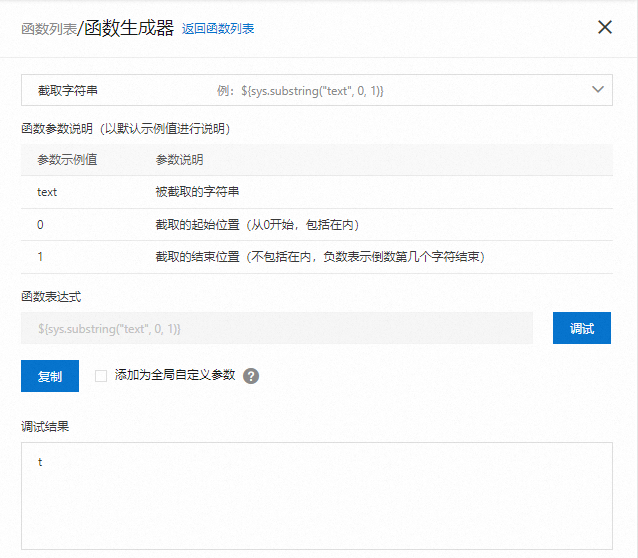Select the 'text' parameter example value
The height and width of the screenshot is (558, 638).
tap(47, 192)
